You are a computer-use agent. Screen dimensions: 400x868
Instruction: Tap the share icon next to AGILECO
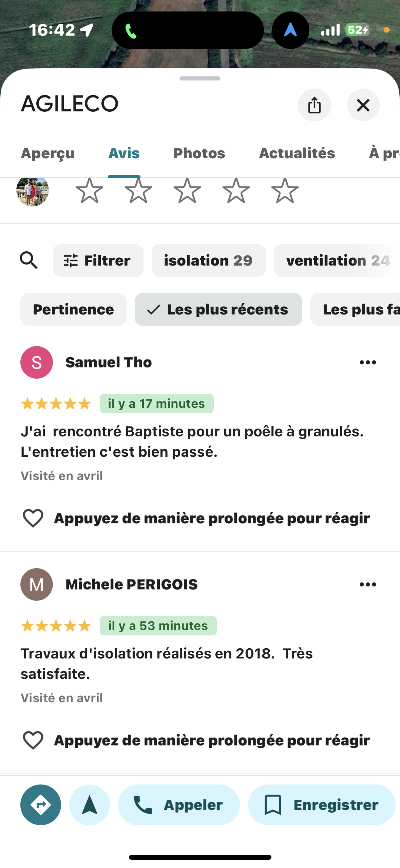point(314,105)
